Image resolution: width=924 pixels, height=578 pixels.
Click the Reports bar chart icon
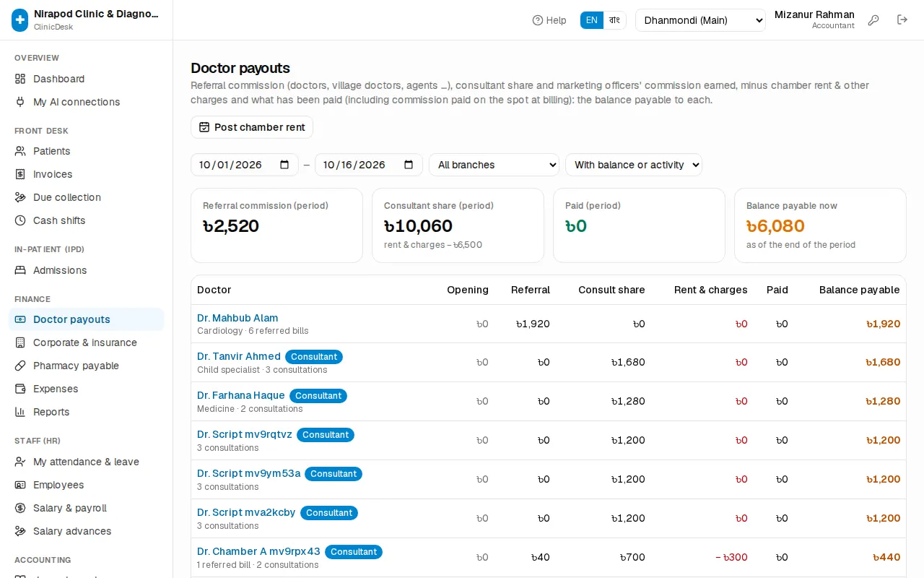pos(20,412)
